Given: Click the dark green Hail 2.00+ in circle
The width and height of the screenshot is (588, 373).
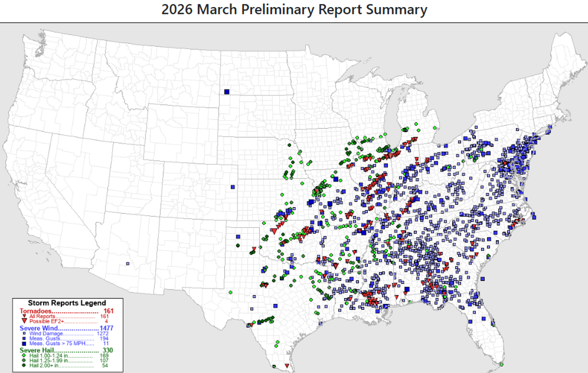Looking at the screenshot, I should click(23, 365).
